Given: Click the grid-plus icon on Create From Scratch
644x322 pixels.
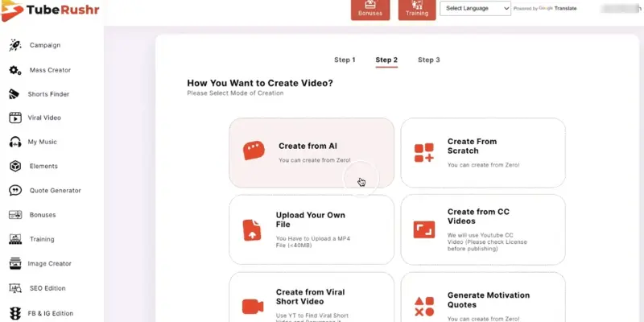Looking at the screenshot, I should click(x=424, y=153).
